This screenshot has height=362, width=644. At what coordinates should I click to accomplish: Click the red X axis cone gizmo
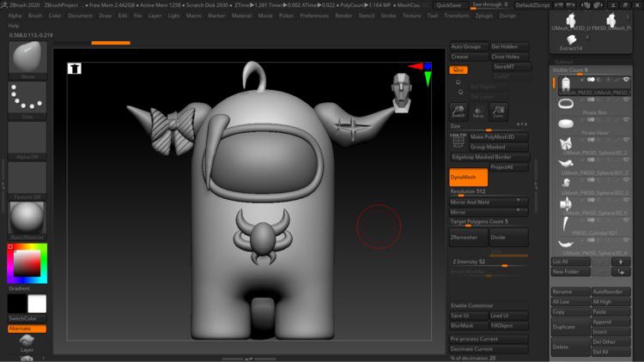(416, 67)
